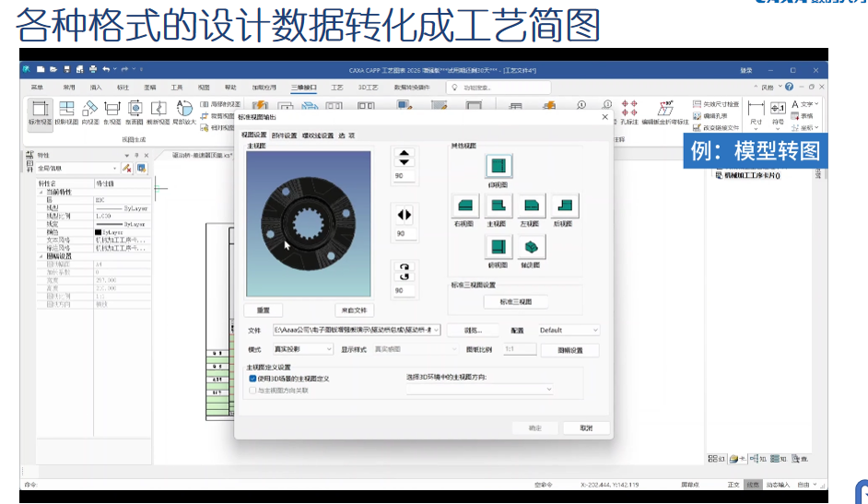Select the 截面图 ribbon tool
Image resolution: width=868 pixels, height=504 pixels.
pos(135,113)
